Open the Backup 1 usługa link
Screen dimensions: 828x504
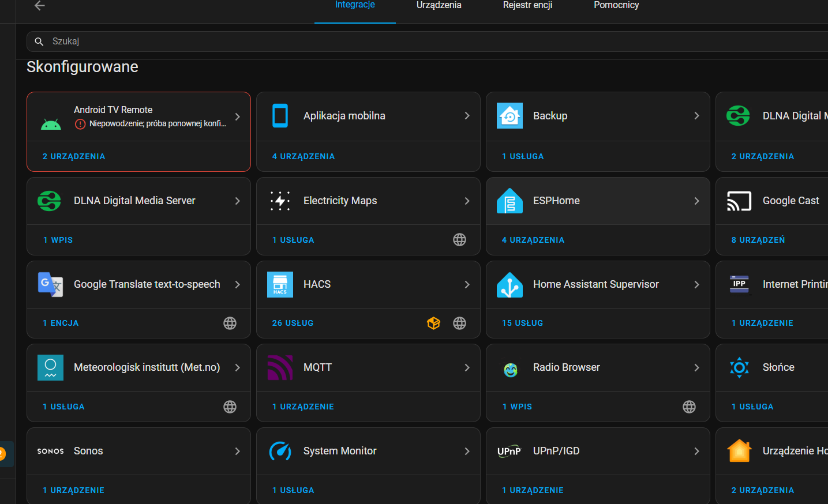(523, 156)
